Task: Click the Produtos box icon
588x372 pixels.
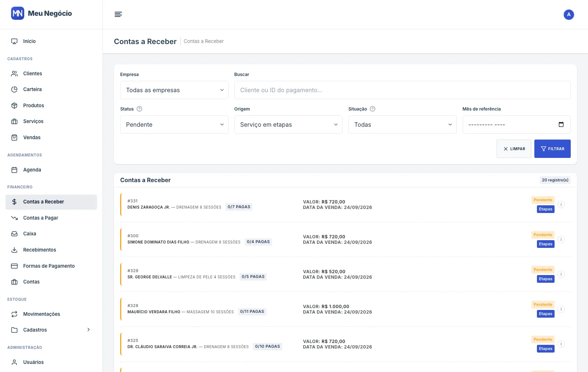Action: click(x=14, y=105)
